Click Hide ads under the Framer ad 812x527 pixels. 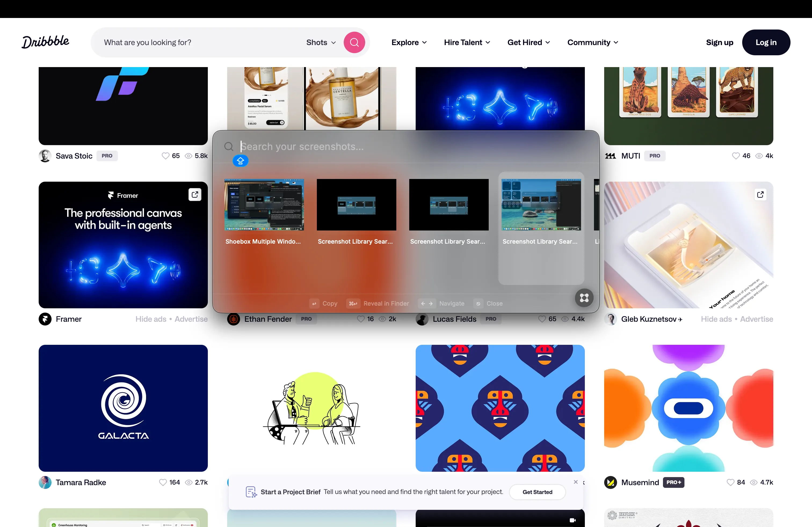[151, 319]
